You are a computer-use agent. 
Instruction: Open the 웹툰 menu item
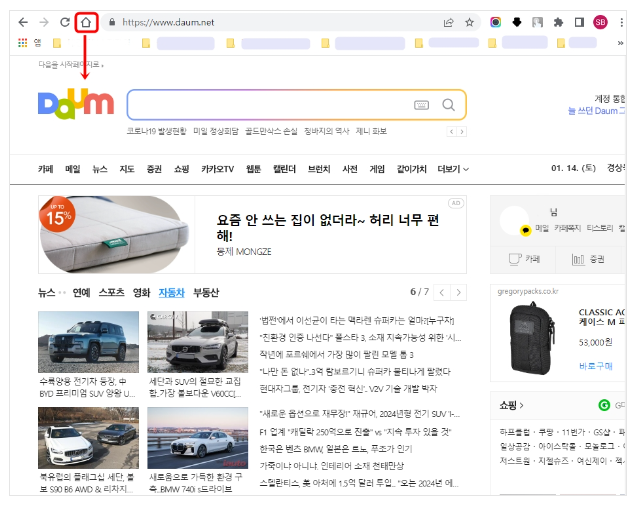(254, 169)
